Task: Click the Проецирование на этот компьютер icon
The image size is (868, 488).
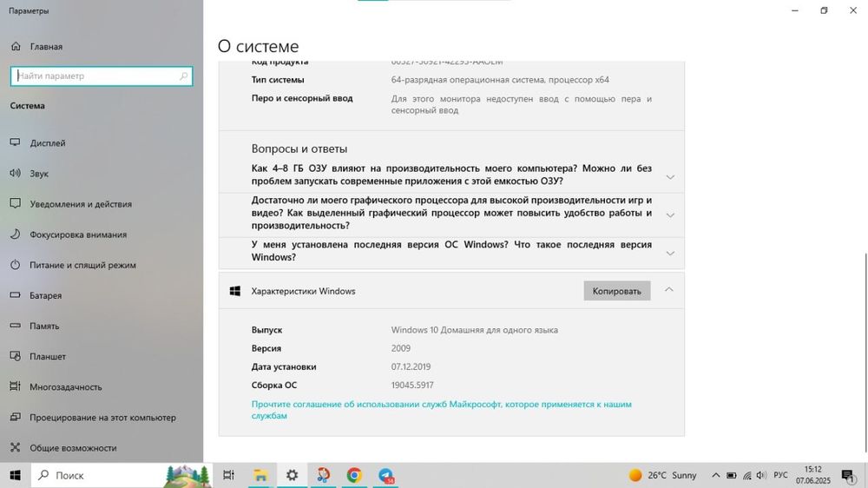Action: pos(16,417)
